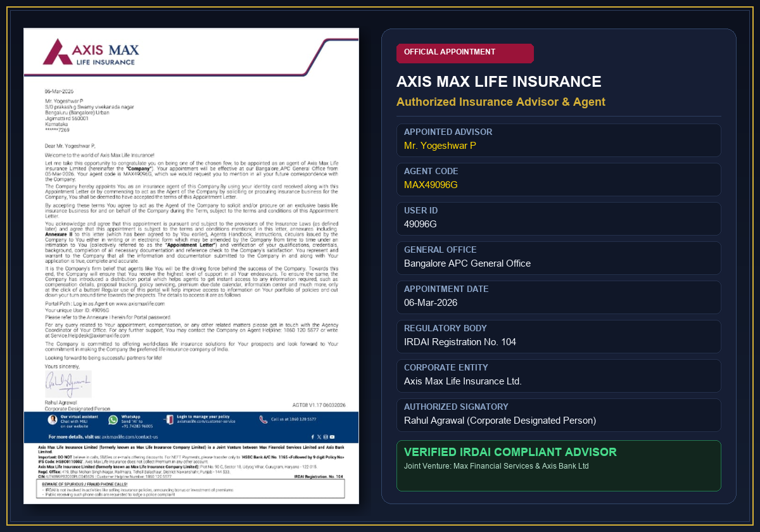This screenshot has width=760, height=532.
Task: Click the virtual assistant MILI avatar
Action: point(53,420)
